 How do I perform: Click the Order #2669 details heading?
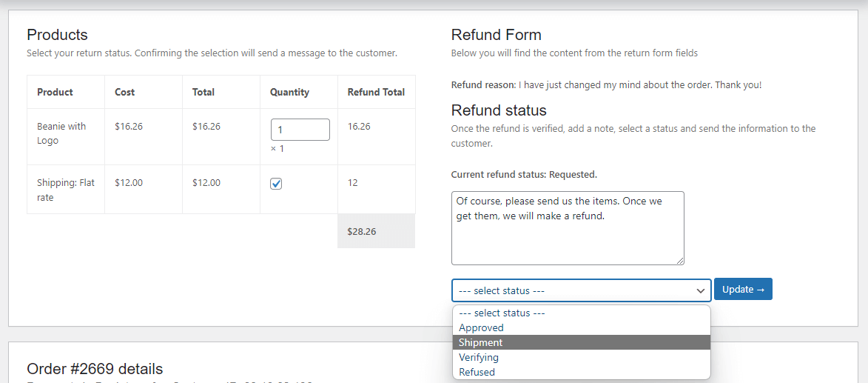click(95, 369)
